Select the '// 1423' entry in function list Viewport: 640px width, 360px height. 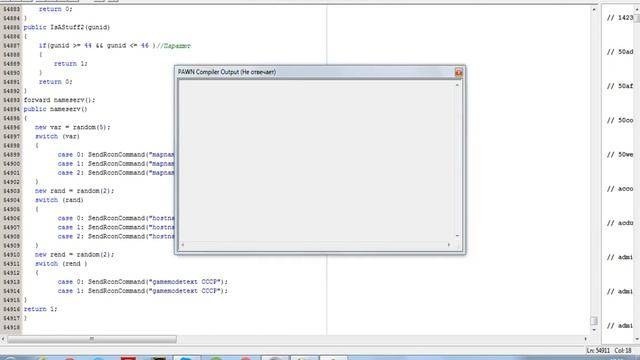click(x=620, y=18)
